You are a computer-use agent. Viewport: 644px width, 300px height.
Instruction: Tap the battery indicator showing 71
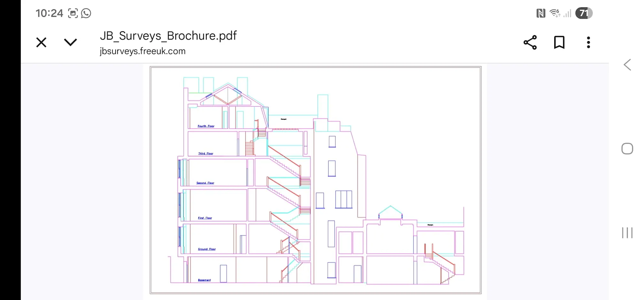(584, 13)
